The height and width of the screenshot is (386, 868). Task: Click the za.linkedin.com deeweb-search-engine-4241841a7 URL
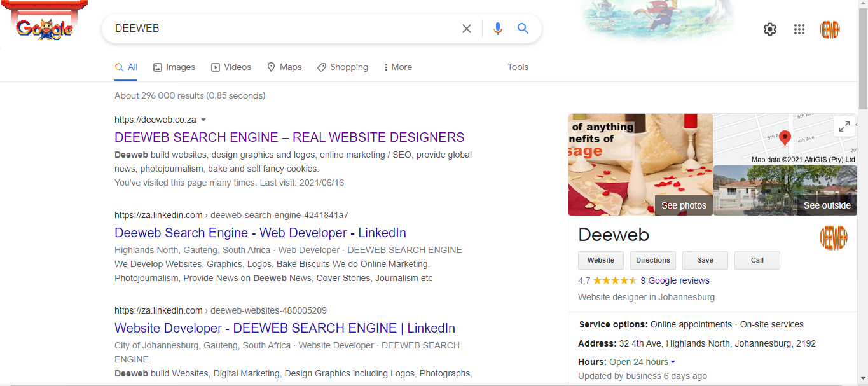pos(231,215)
